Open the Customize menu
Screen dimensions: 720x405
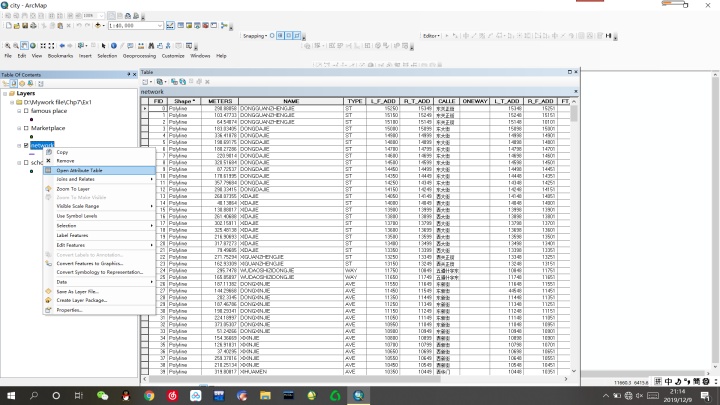[173, 56]
